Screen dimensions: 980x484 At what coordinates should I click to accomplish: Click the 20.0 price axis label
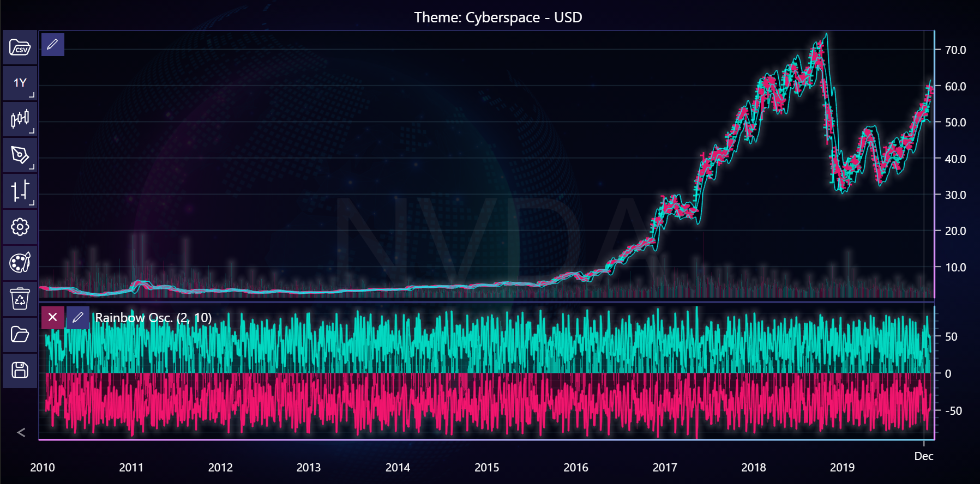955,231
